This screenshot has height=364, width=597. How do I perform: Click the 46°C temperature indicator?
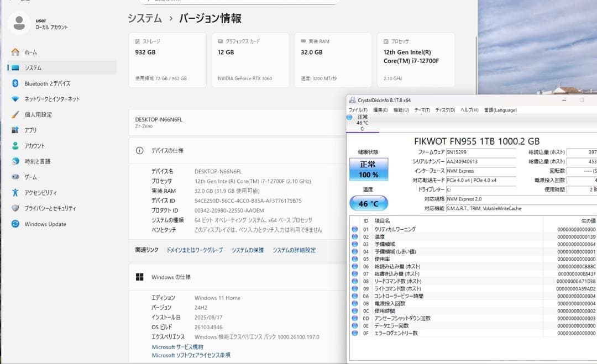[x=368, y=203]
